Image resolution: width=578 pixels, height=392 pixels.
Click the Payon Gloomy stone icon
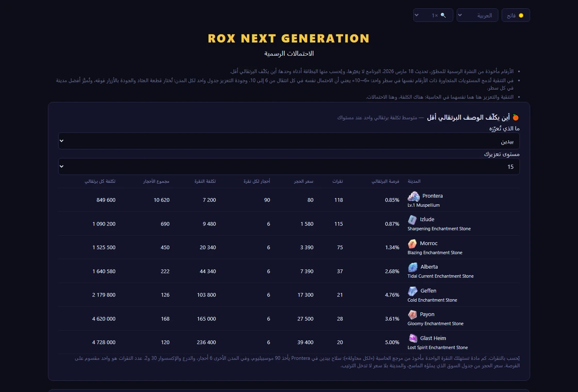point(412,315)
